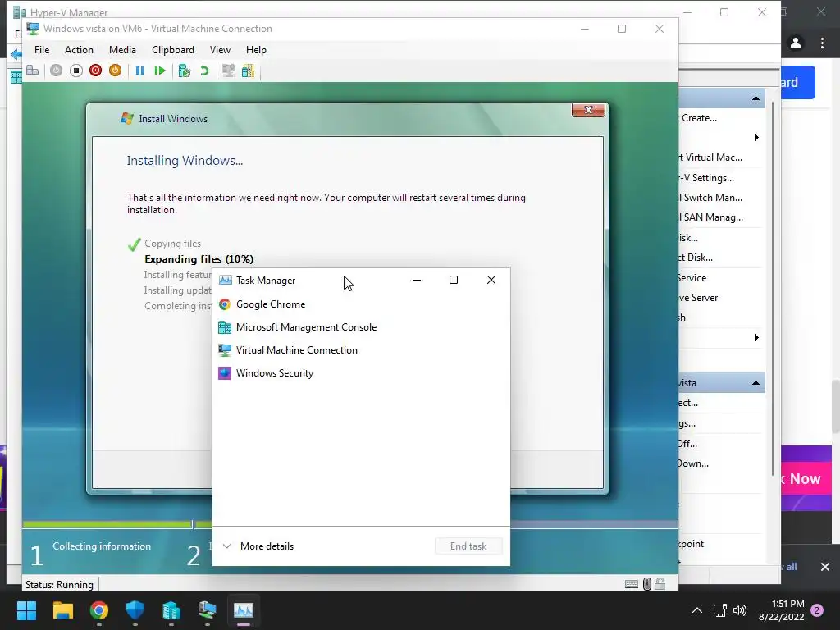Click the mouse status icon in VM status bar
The height and width of the screenshot is (630, 840).
tap(647, 584)
